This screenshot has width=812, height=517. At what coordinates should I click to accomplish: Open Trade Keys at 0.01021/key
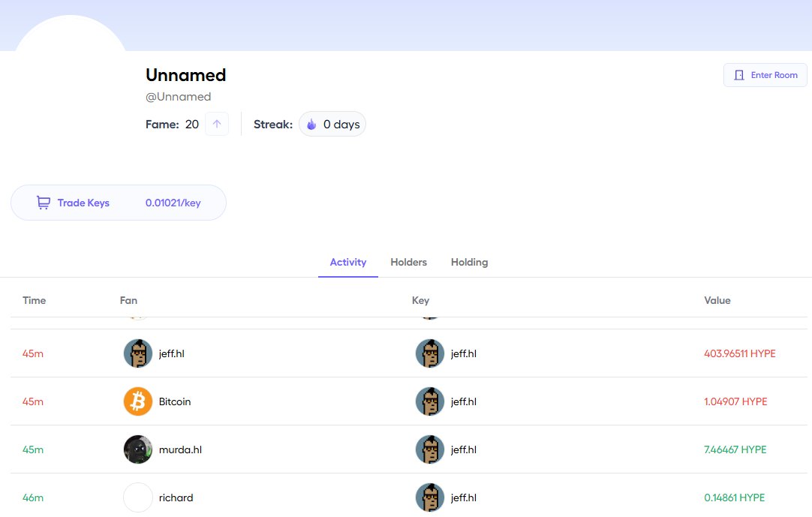pos(119,203)
